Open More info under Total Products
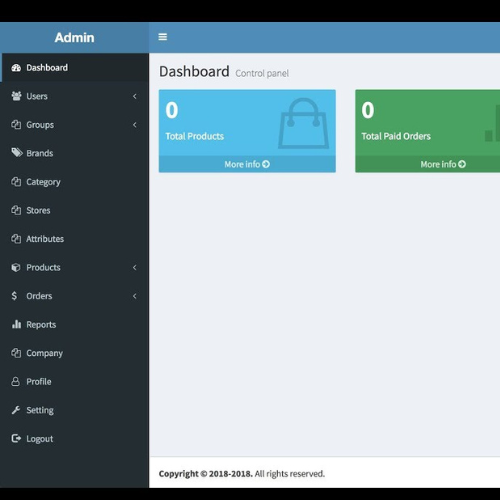500x500 pixels. 247,164
